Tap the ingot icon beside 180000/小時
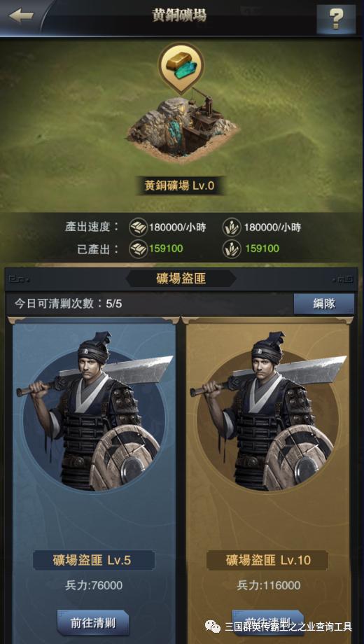Viewport: 364px width, 644px height. click(138, 227)
